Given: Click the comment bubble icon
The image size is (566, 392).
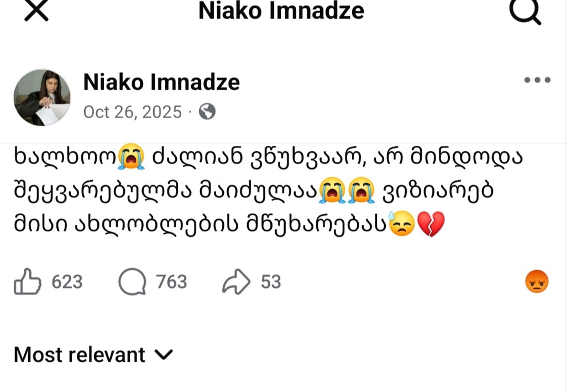Looking at the screenshot, I should 132,282.
